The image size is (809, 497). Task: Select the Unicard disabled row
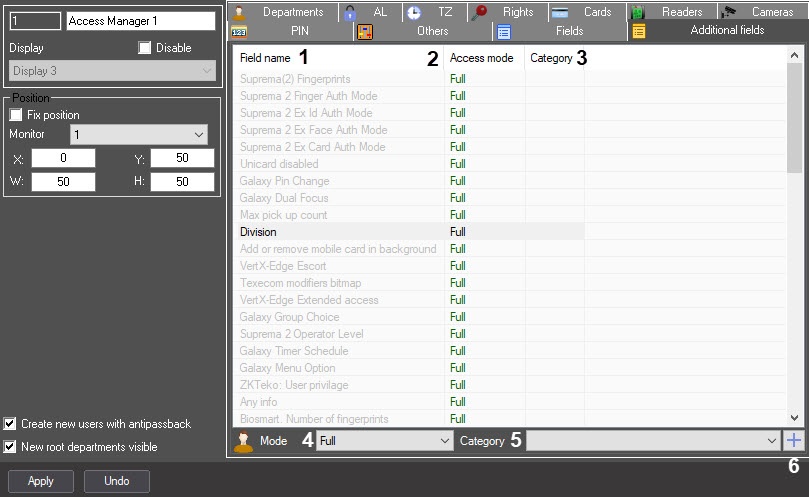coord(409,164)
